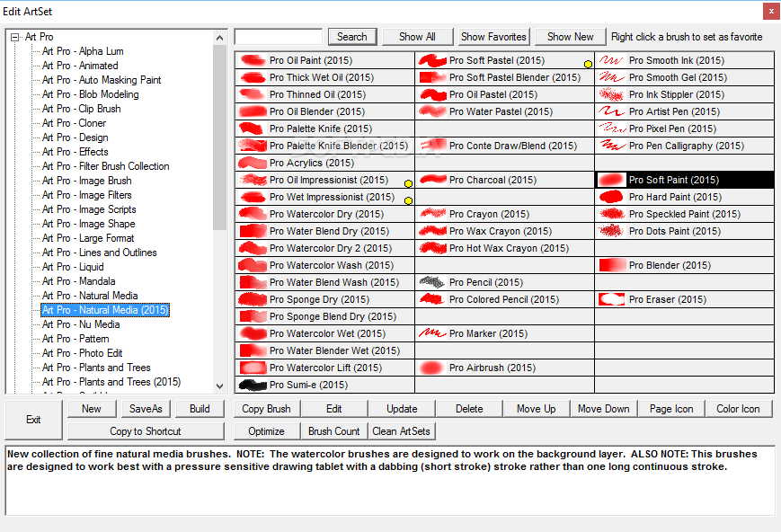Select the Pro Oil Paint (2015) brush icon
Image resolution: width=781 pixels, height=532 pixels.
pos(253,60)
